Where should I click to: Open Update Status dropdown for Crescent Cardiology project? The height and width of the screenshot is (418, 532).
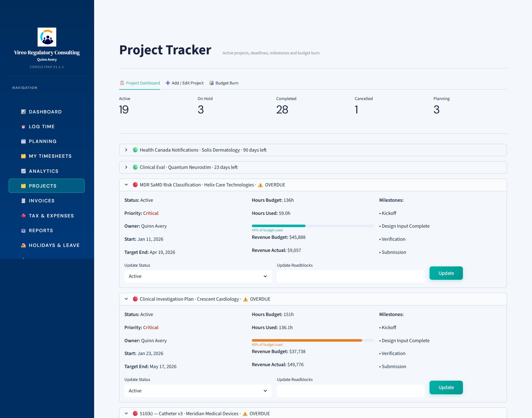pyautogui.click(x=198, y=391)
